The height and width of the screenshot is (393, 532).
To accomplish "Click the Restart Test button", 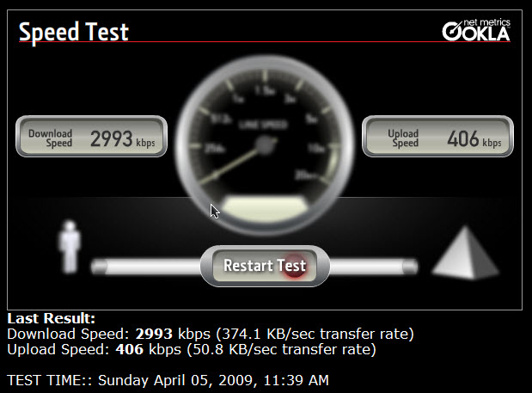I will coord(265,266).
